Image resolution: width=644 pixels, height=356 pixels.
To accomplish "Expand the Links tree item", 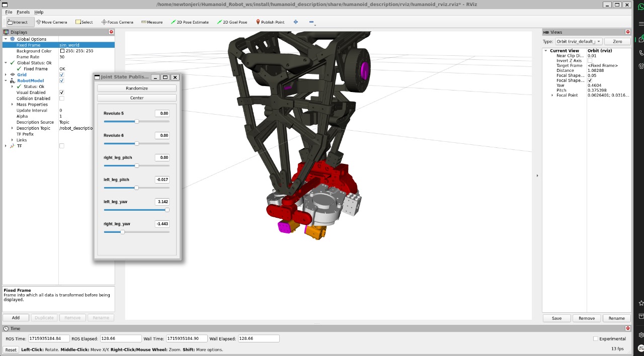I will (x=12, y=140).
